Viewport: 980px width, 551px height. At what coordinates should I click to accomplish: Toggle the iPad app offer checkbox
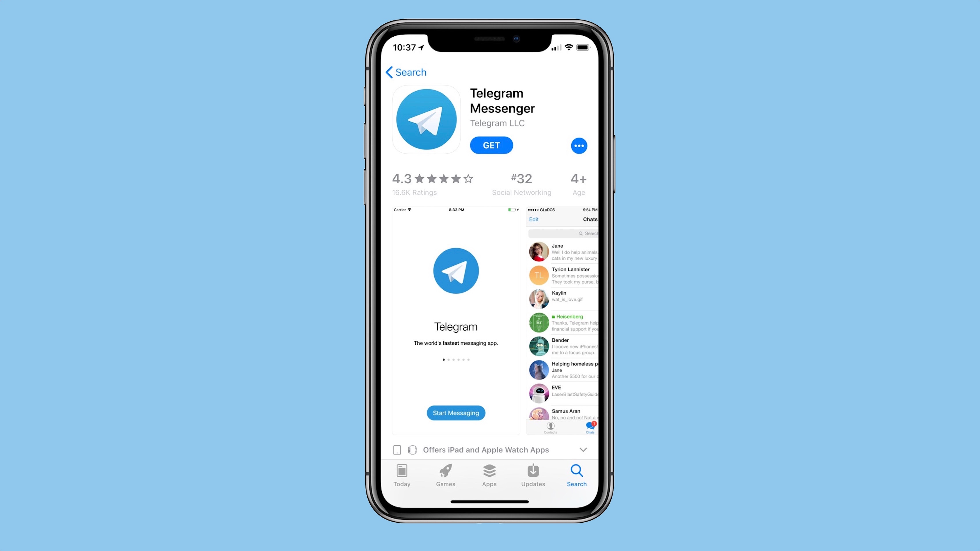(x=398, y=449)
